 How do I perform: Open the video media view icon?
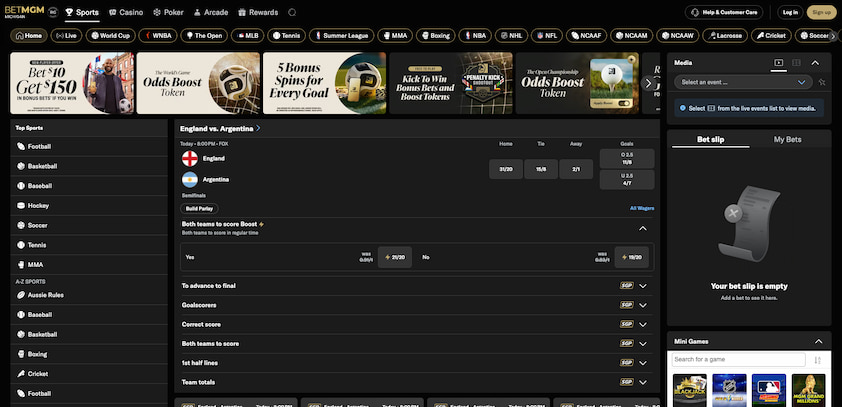click(x=778, y=63)
